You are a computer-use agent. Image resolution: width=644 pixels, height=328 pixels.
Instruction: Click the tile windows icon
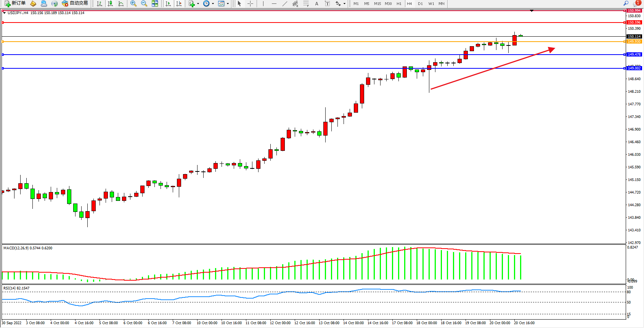tap(155, 3)
